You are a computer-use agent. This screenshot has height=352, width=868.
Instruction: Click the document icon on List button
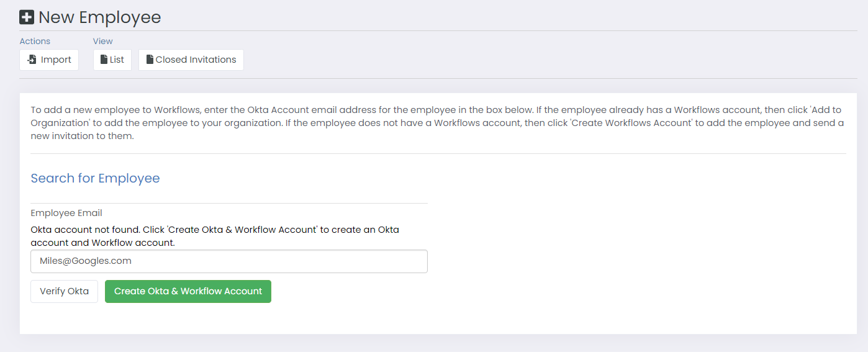point(104,60)
